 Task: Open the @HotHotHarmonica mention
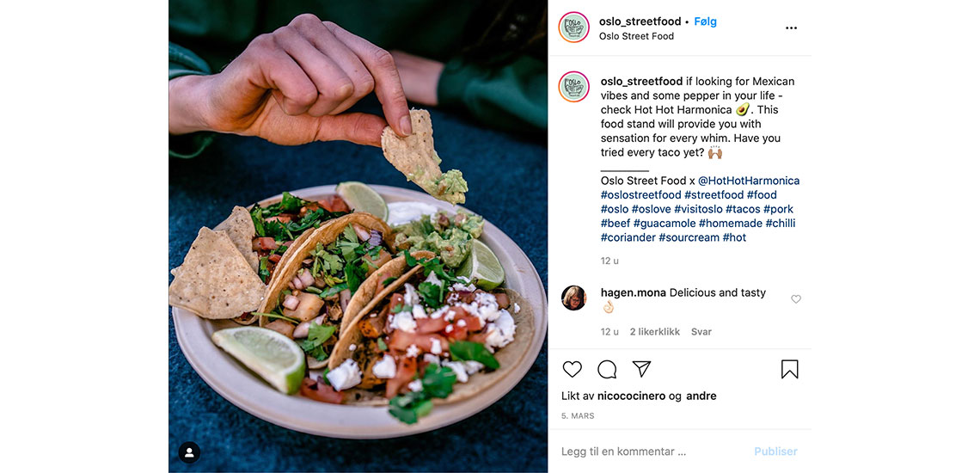[749, 181]
